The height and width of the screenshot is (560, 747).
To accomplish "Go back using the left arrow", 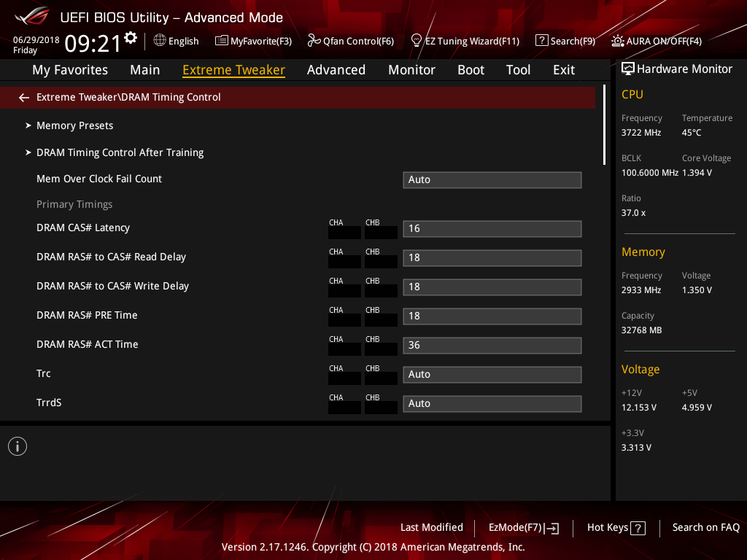I will 24,98.
